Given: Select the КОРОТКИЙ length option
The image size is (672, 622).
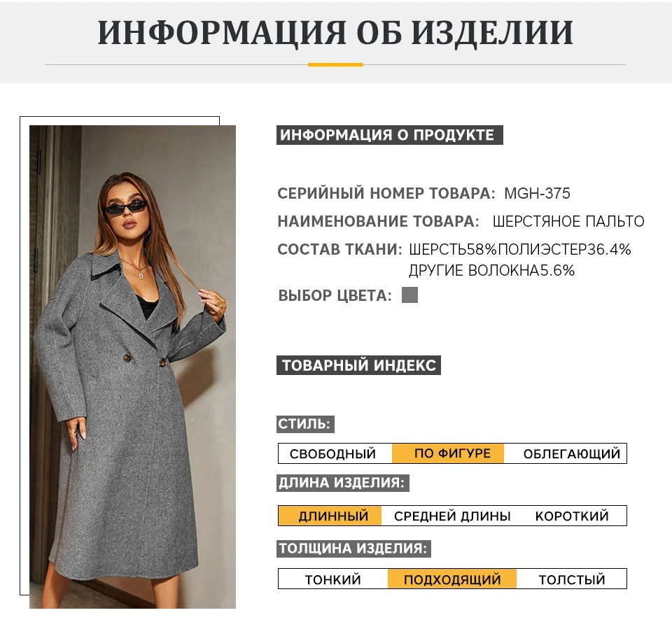Looking at the screenshot, I should click(572, 516).
